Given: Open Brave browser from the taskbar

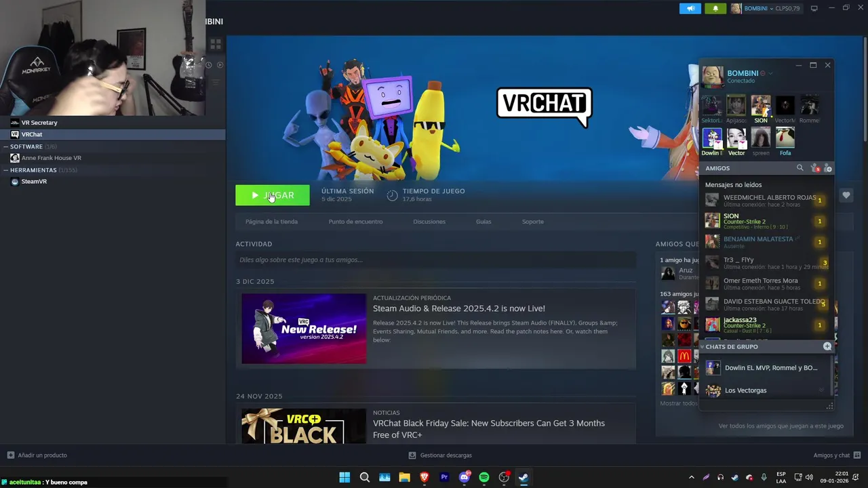Looking at the screenshot, I should pos(425,477).
